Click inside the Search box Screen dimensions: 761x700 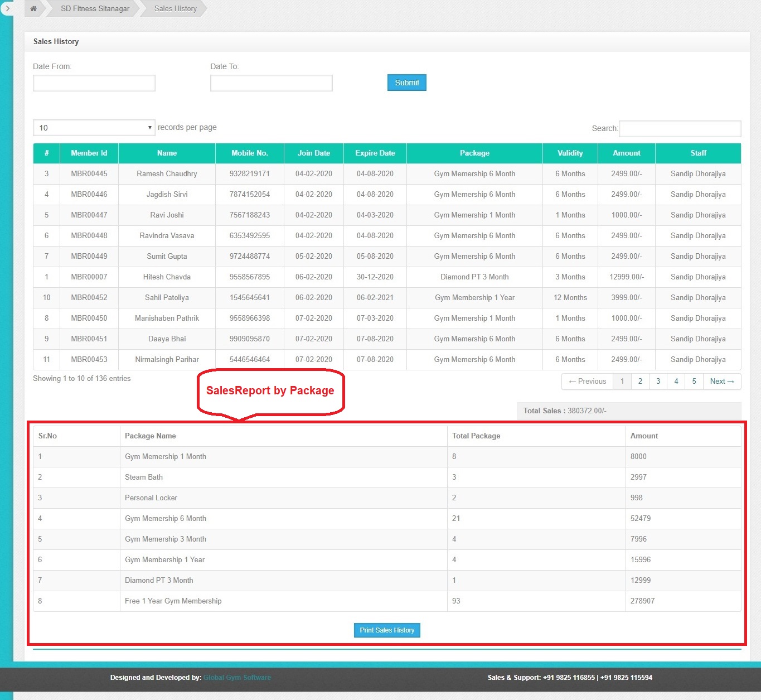click(680, 128)
